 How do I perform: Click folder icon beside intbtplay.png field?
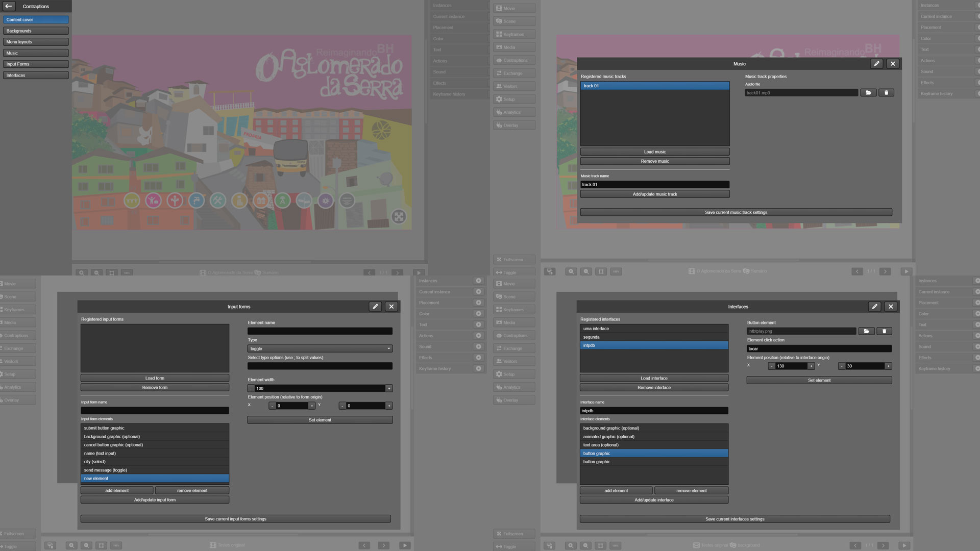point(866,331)
